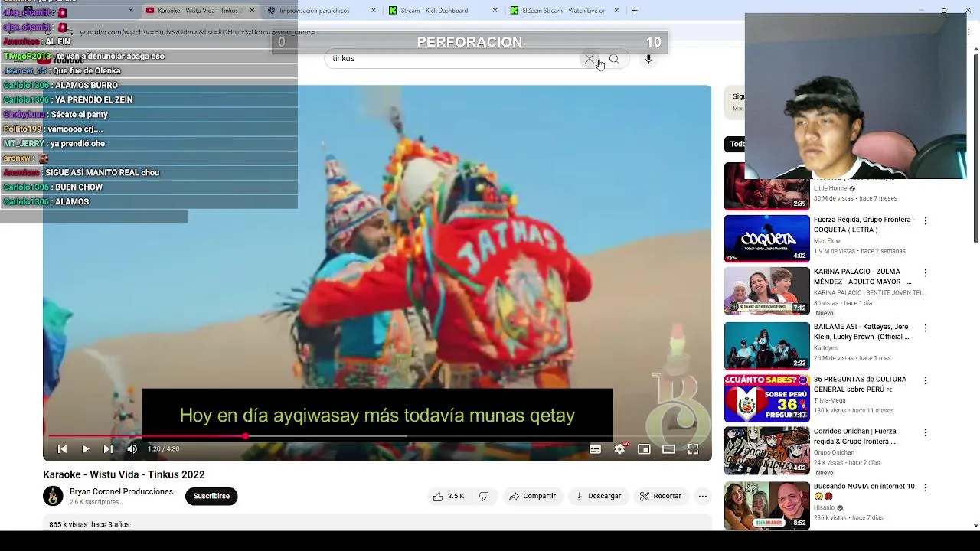Screen dimensions: 980x551
Task: Open a new browser tab
Action: (635, 11)
